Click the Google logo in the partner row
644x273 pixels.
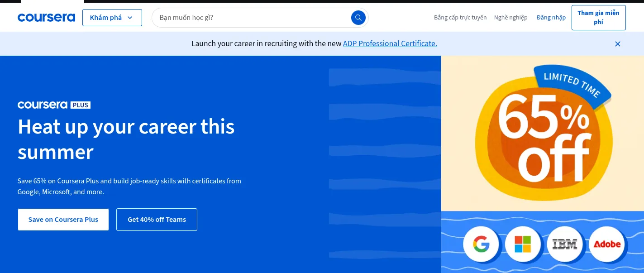(x=481, y=244)
